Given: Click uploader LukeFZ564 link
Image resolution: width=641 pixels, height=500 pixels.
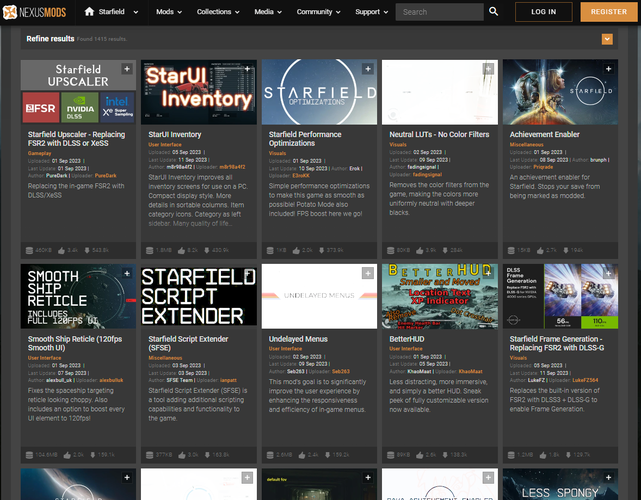Looking at the screenshot, I should (x=585, y=380).
